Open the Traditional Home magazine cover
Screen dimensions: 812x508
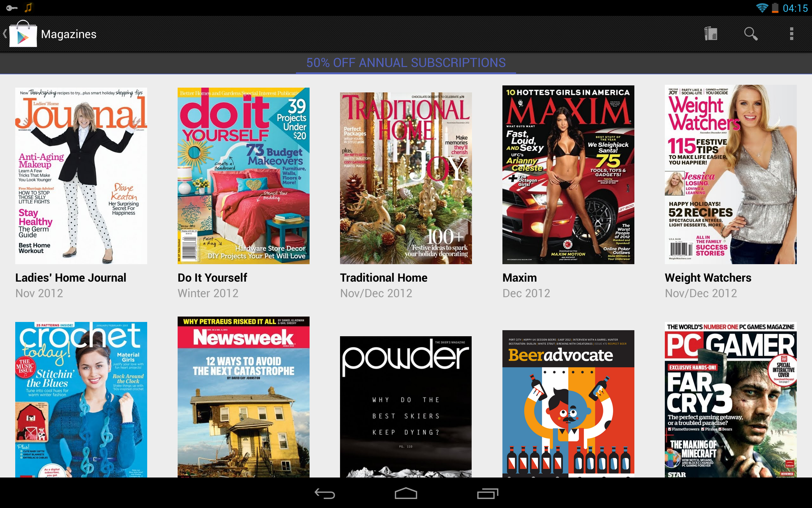[406, 178]
